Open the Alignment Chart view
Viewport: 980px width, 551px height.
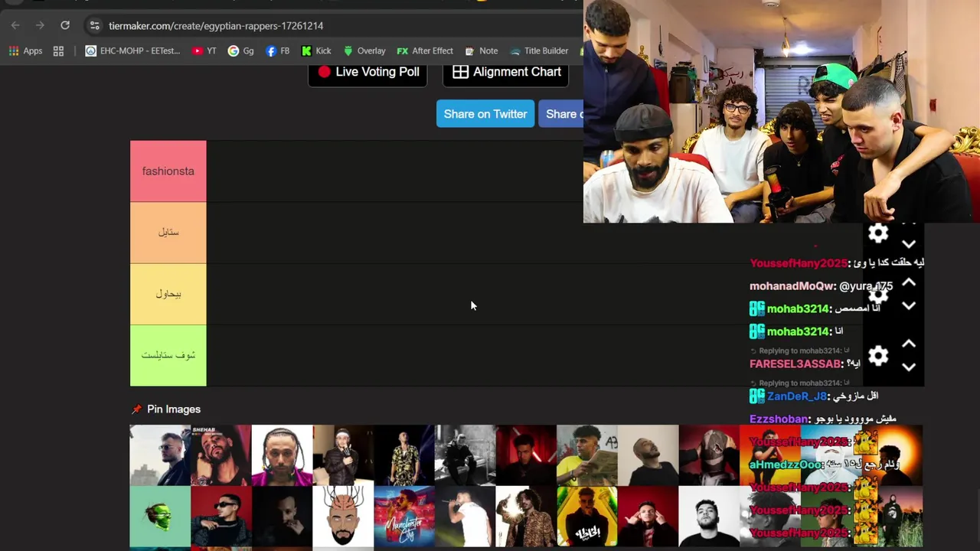coord(506,72)
